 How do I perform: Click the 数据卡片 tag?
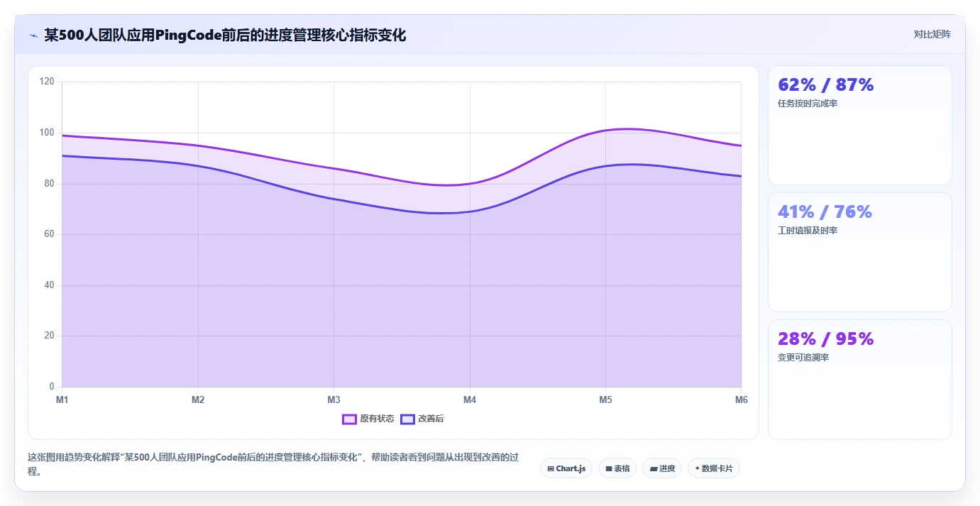714,468
